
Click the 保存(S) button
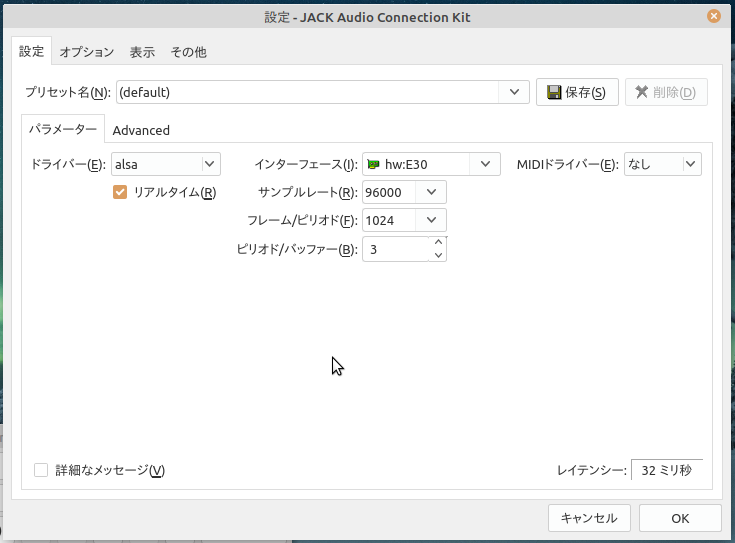(x=577, y=92)
